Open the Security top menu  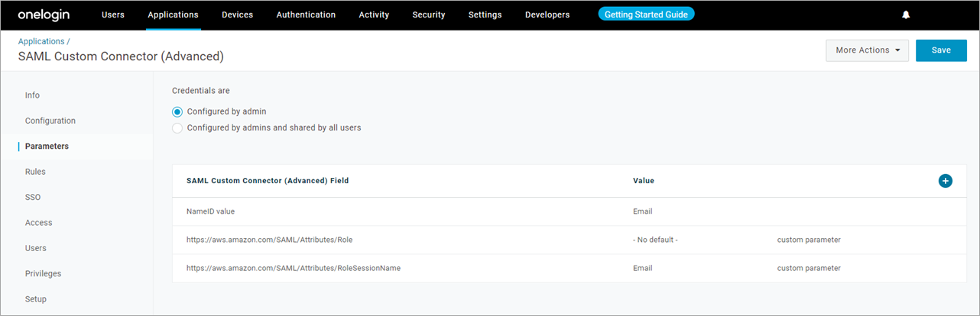pyautogui.click(x=429, y=15)
